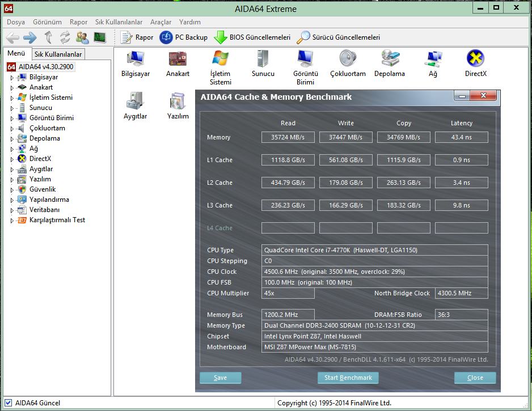The image size is (532, 411).
Task: Open the Yardım menu
Action: pyautogui.click(x=189, y=22)
